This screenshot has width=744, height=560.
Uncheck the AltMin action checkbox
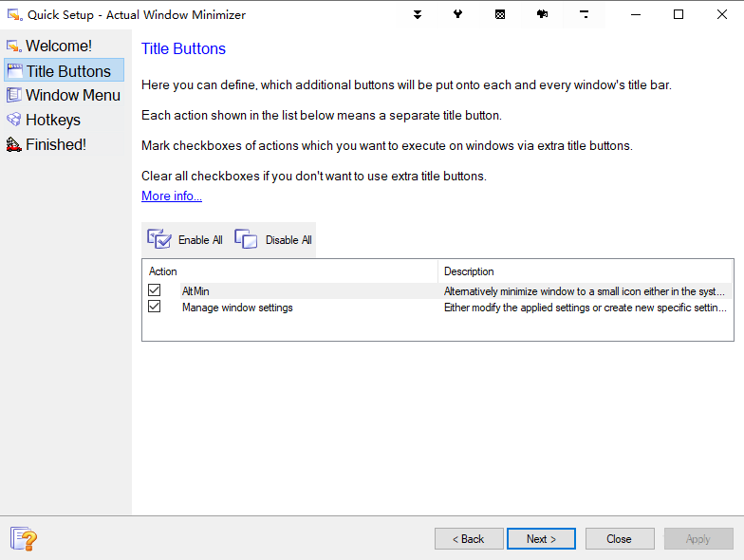155,290
